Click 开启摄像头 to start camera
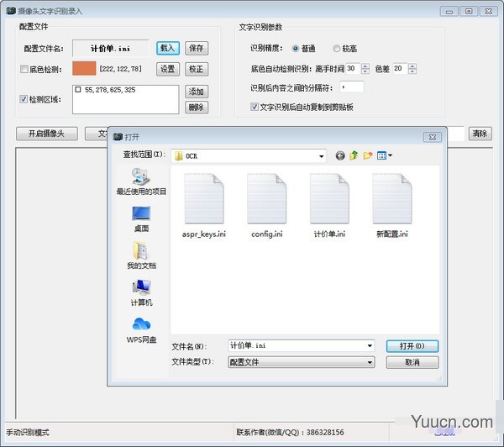The image size is (504, 447). point(47,134)
